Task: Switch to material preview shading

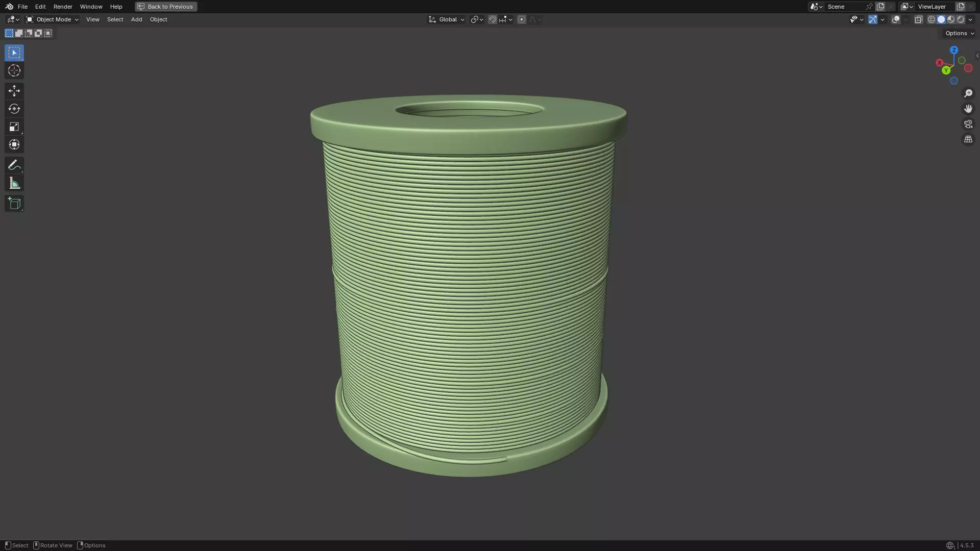Action: point(951,19)
